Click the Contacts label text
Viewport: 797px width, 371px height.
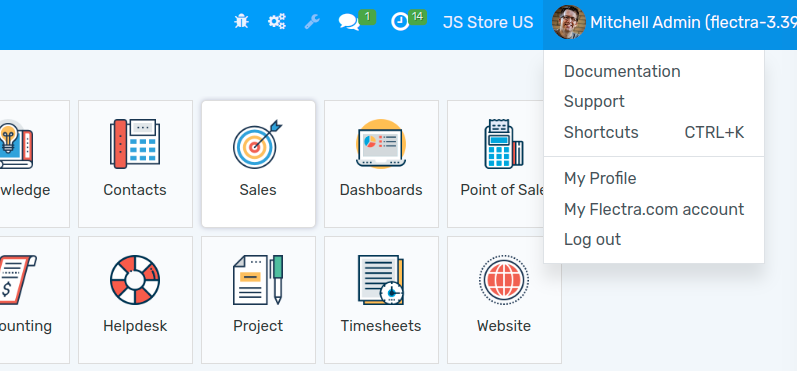pyautogui.click(x=135, y=190)
